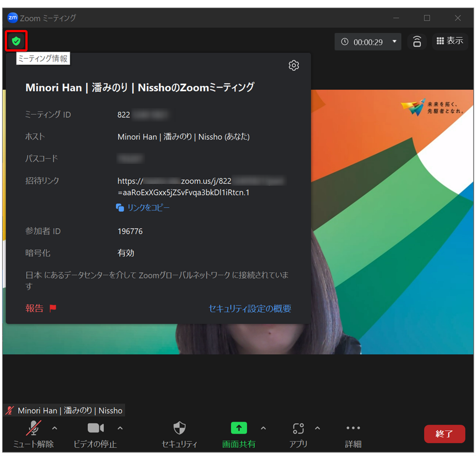Click the meeting ID starting with 822

click(143, 114)
